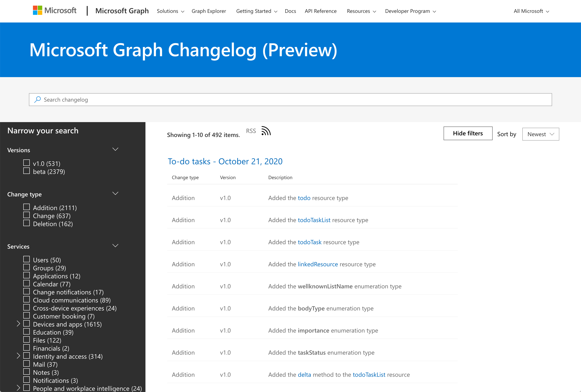Expand the Devices and apps subtree

pyautogui.click(x=18, y=324)
